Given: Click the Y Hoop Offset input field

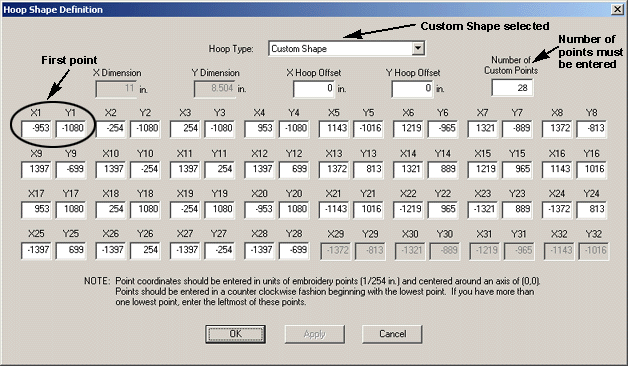Looking at the screenshot, I should [413, 89].
